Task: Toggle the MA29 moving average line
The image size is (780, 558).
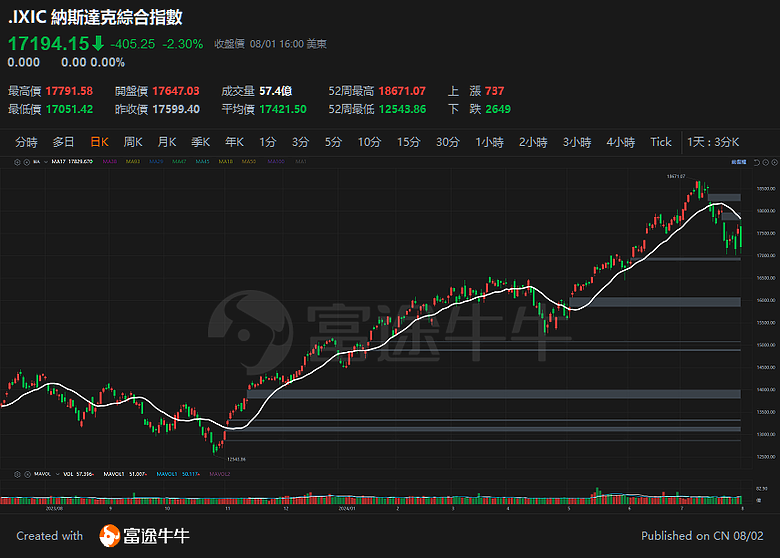Action: 156,162
